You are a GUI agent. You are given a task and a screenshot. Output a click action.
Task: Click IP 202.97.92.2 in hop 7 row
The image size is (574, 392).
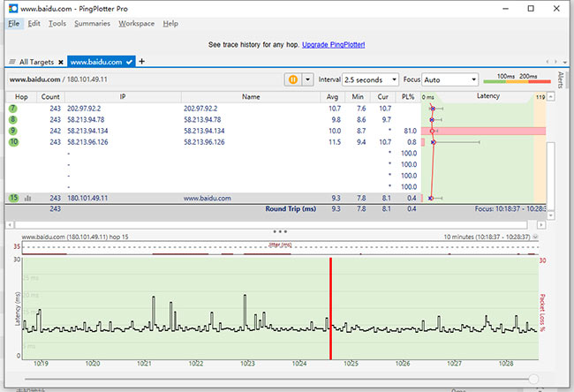(84, 109)
